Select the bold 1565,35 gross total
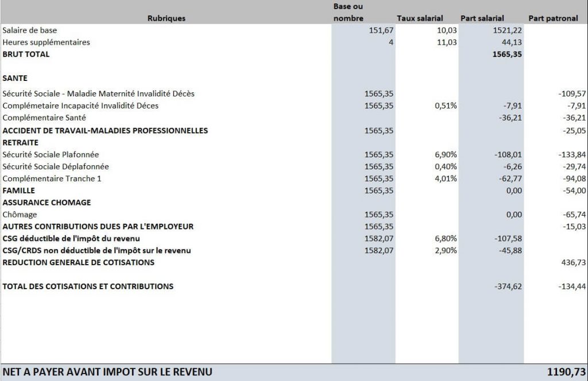Viewport: 588px width, 381px height. coord(507,55)
